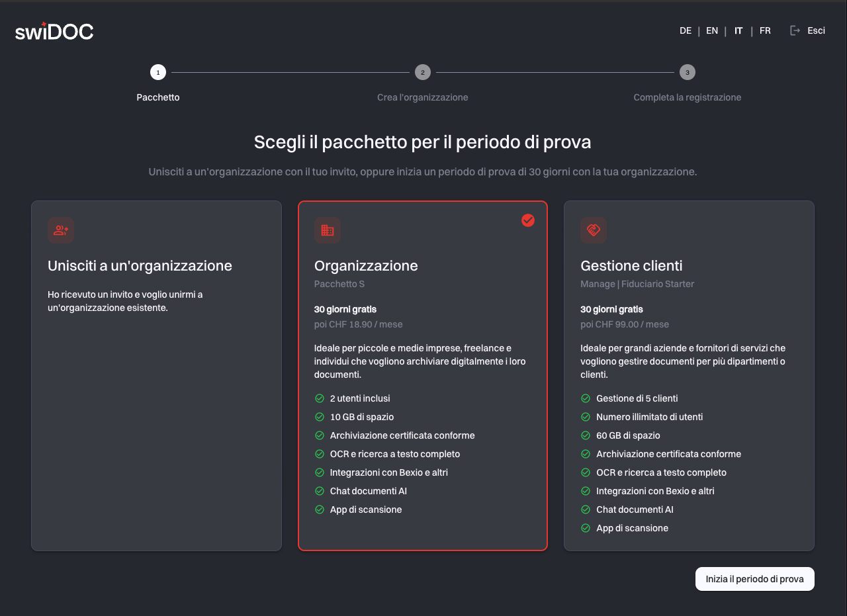This screenshot has width=847, height=616.
Task: Click the check icon beside 'Gestione di 5 clienti'
Action: pos(586,398)
